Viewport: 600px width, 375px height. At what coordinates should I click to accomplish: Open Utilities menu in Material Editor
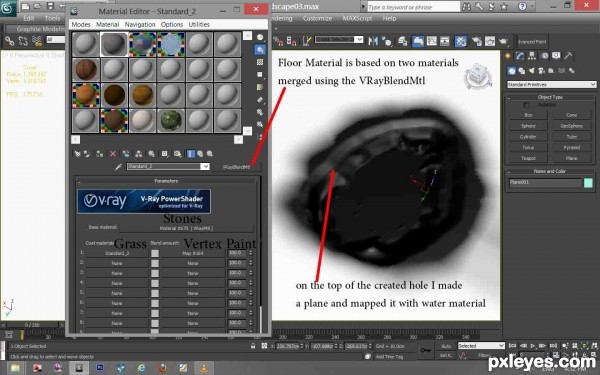tap(199, 24)
